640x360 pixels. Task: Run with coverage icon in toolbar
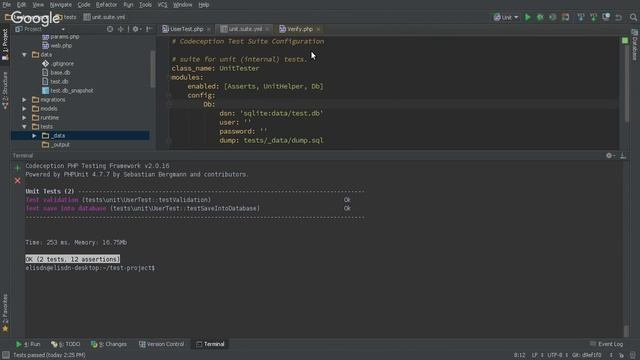[x=553, y=17]
